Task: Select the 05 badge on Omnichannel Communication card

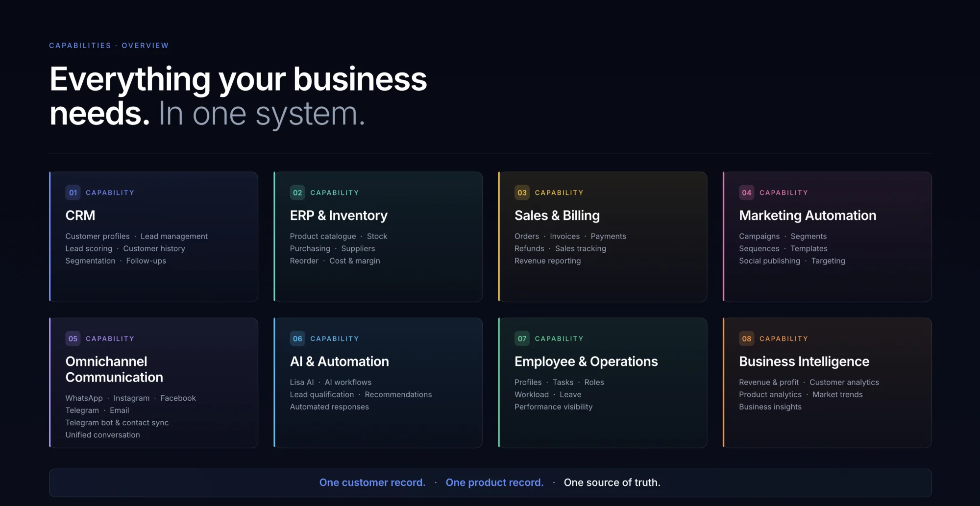Action: tap(73, 338)
